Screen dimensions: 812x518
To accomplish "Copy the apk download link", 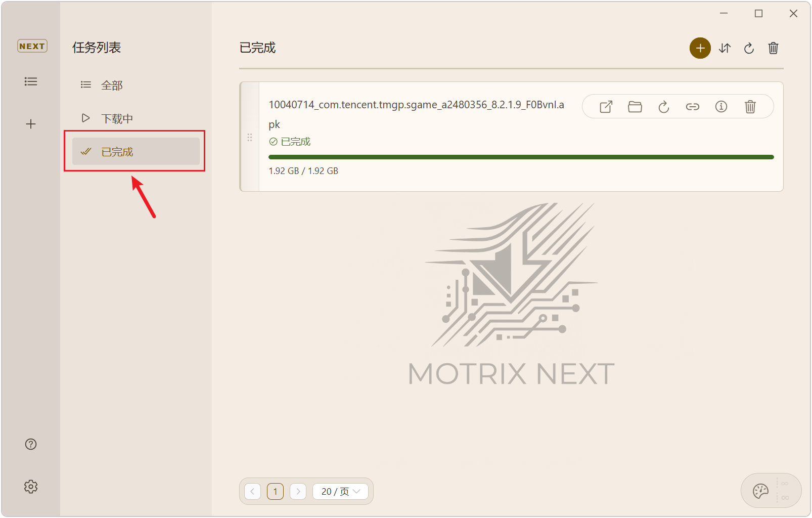I will coord(693,107).
